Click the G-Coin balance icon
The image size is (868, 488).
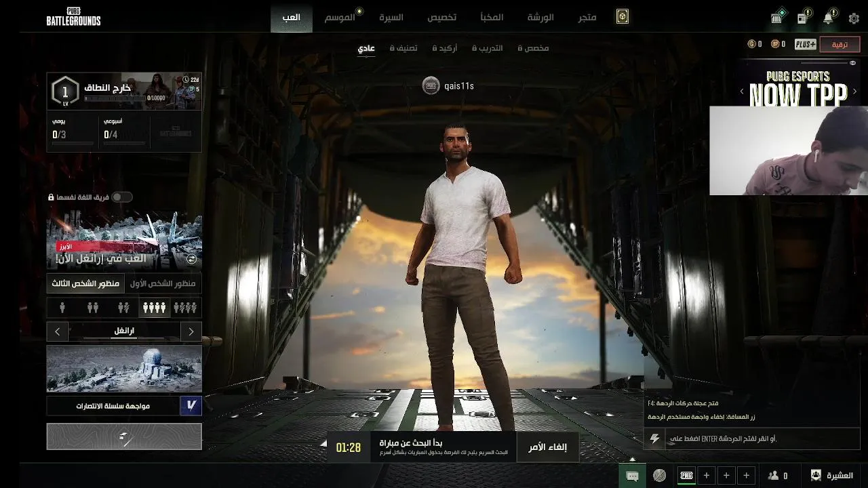pos(751,44)
